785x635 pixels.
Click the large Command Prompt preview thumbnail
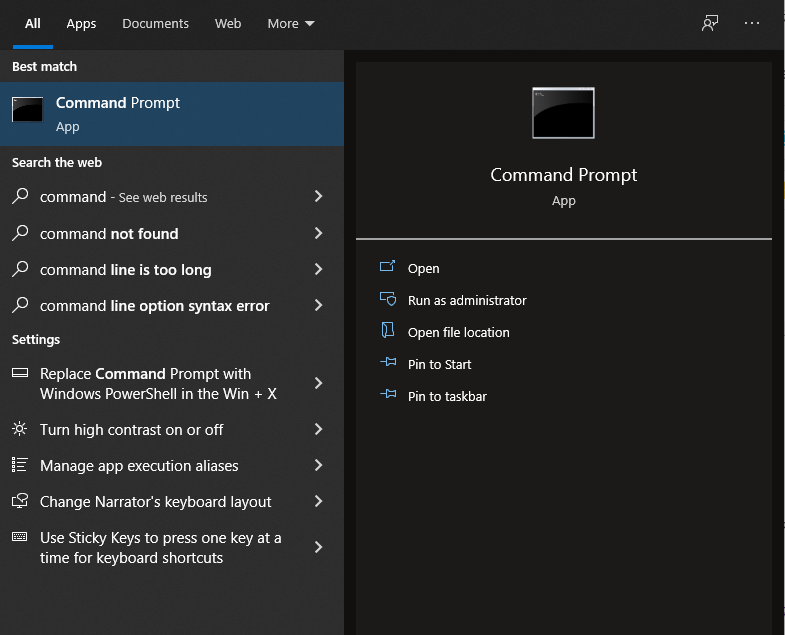[563, 113]
